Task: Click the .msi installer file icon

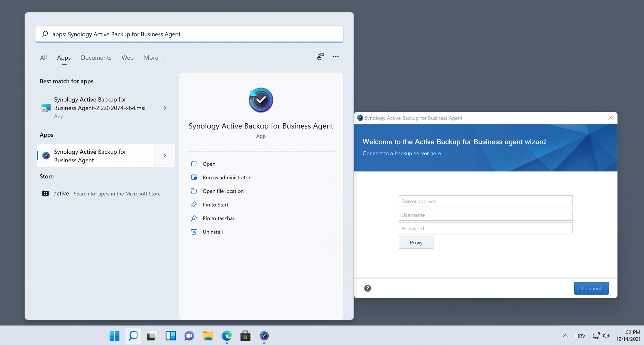Action: point(46,108)
